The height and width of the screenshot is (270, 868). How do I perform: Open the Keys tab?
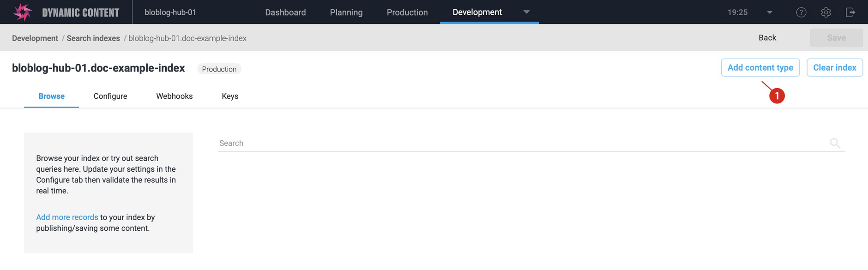click(230, 96)
